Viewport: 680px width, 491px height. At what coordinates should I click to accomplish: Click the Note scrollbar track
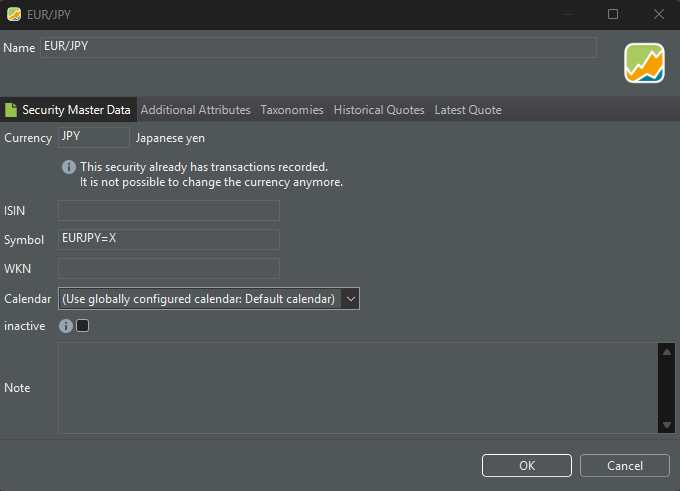click(x=667, y=388)
